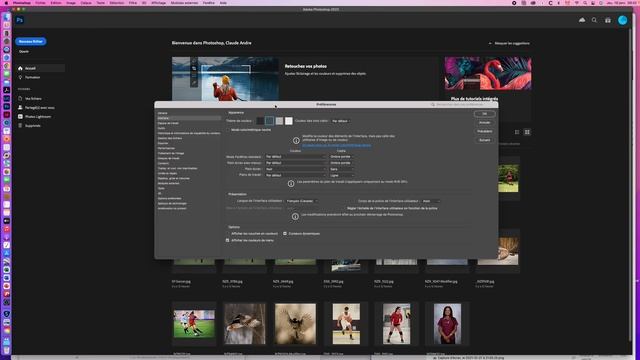Image resolution: width=640 pixels, height=360 pixels.
Task: Open Plein écran border dropdown set to Sans
Action: tap(341, 169)
